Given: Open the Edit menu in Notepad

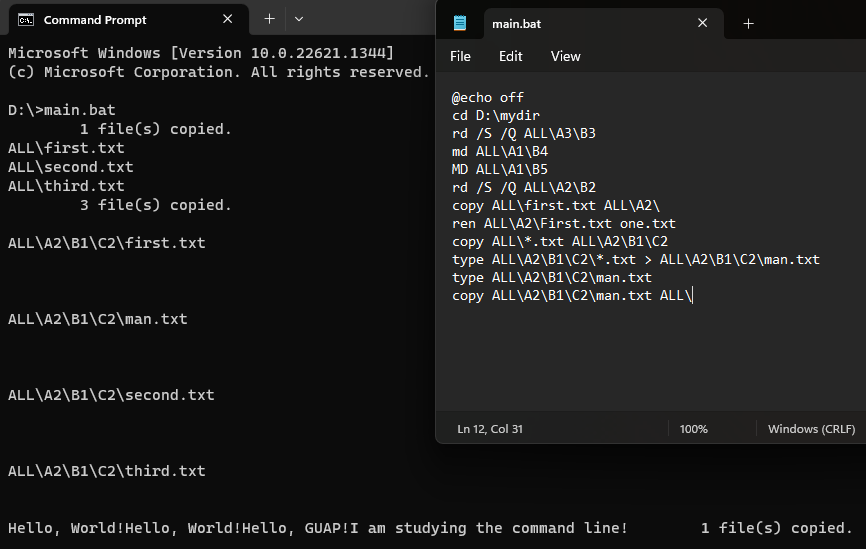Looking at the screenshot, I should (x=510, y=56).
